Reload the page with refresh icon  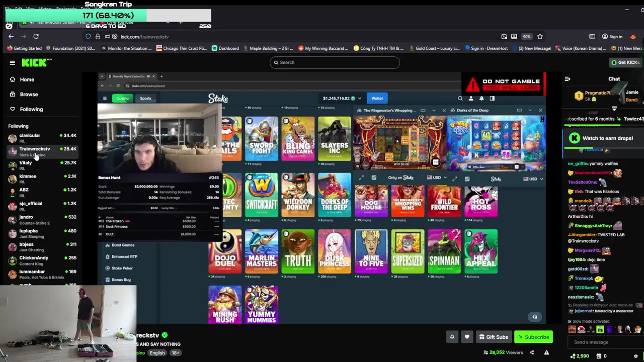click(36, 37)
